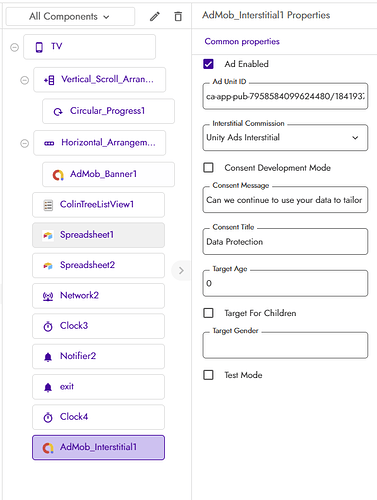The height and width of the screenshot is (500, 377).
Task: Click the Target Gender field
Action: tap(285, 345)
